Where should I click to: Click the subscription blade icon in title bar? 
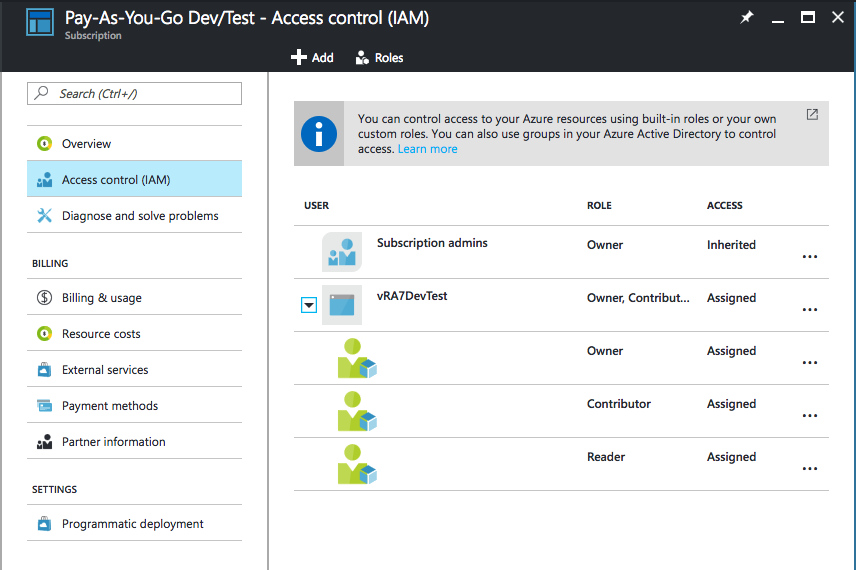coord(40,22)
